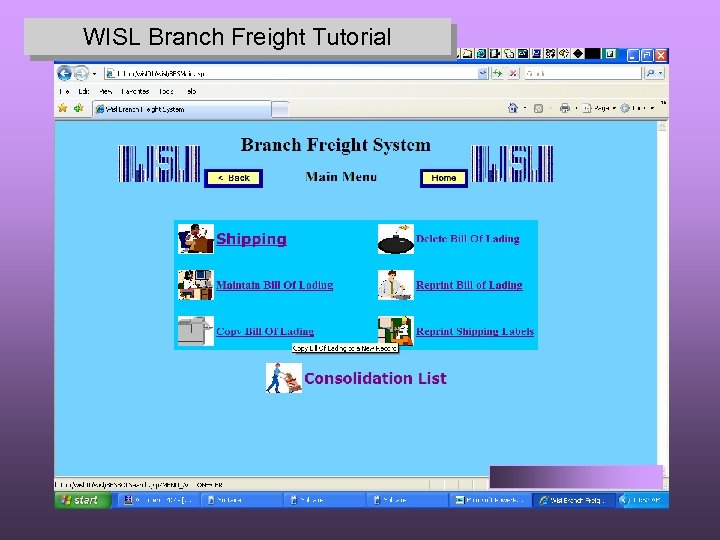Open the Shipping link
720x540 pixels.
251,239
